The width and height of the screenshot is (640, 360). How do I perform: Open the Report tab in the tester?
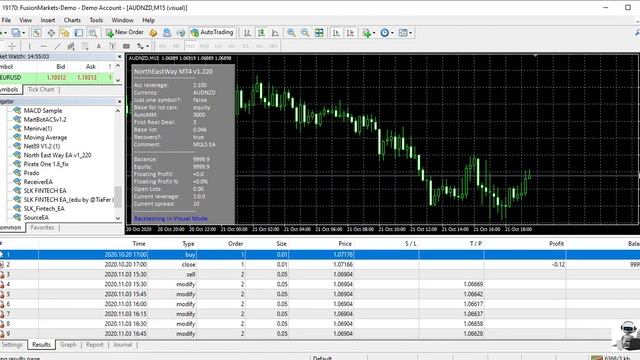(x=95, y=345)
